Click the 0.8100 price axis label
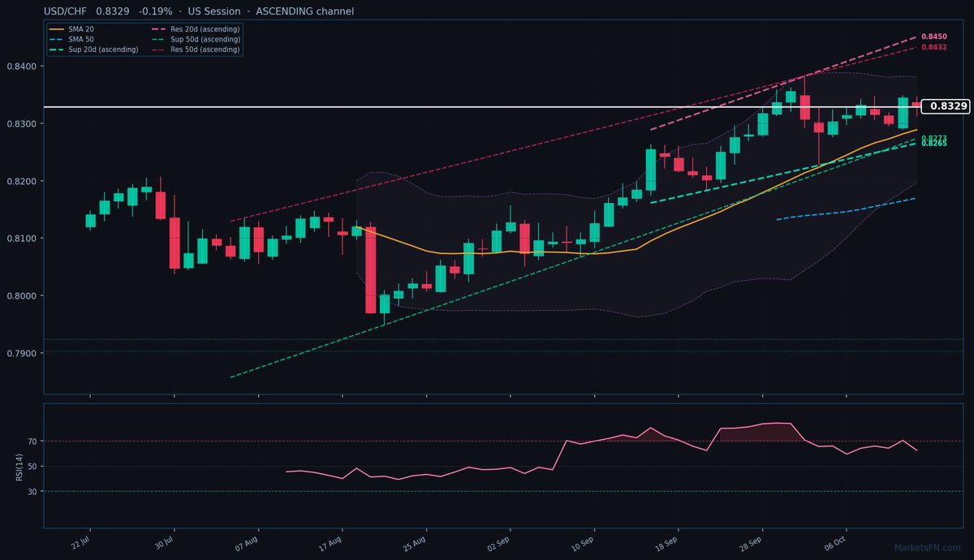Viewport: 974px width, 560px height. tap(23, 239)
